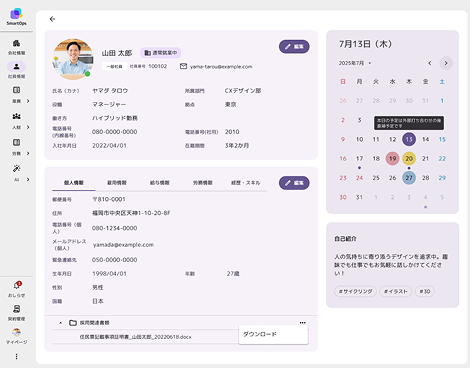Select July 17 on the calendar
Image resolution: width=470 pixels, height=368 pixels.
coord(359,159)
